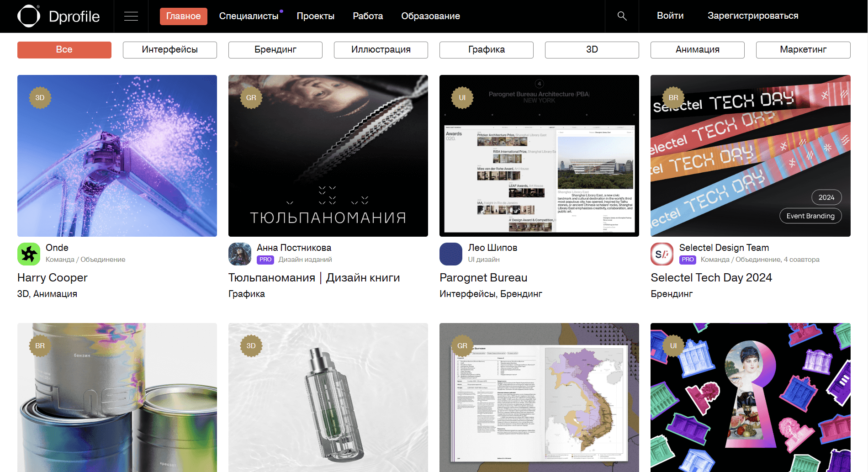Open the Тюльпаномания book cover thumbnail
Screen dimensions: 868x472
click(328, 156)
